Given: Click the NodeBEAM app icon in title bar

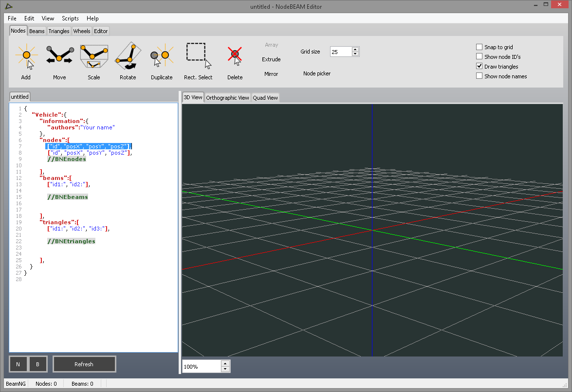Looking at the screenshot, I should [x=9, y=6].
